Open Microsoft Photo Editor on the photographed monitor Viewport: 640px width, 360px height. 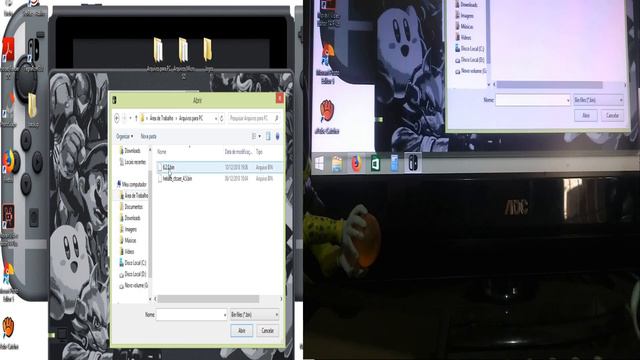click(327, 64)
